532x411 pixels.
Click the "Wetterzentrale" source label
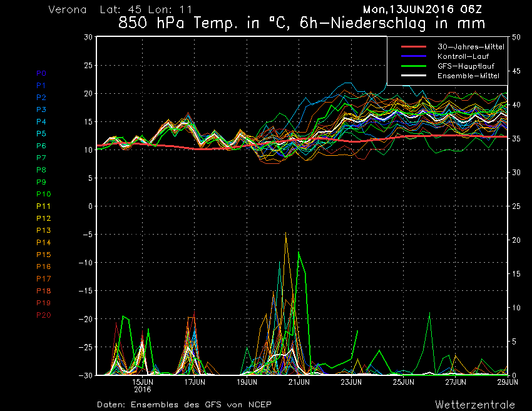coord(475,405)
